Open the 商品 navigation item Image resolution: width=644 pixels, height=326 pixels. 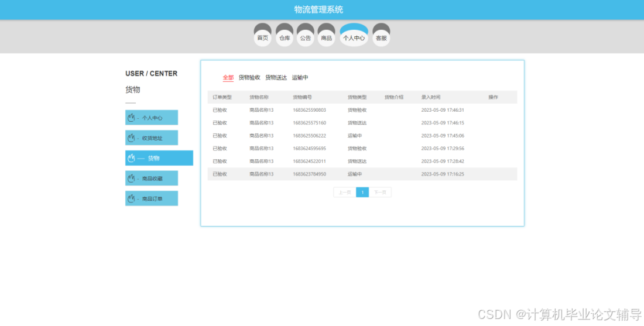[x=327, y=35]
